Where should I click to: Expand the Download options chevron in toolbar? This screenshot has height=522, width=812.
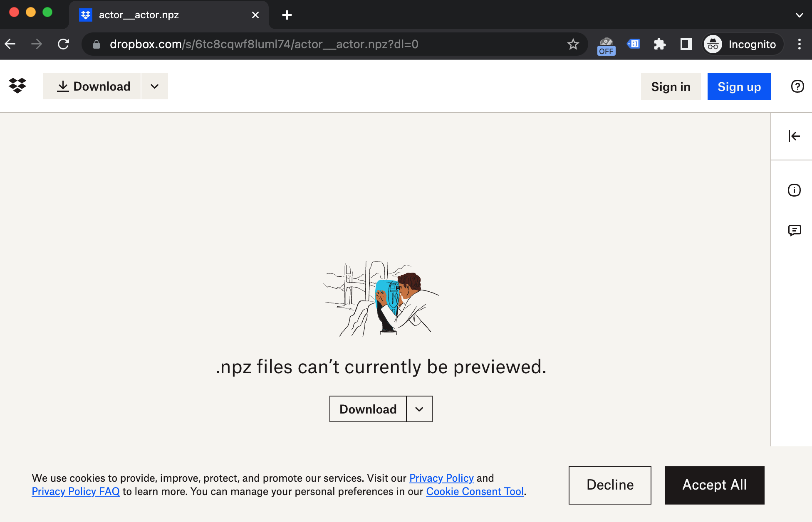(x=154, y=86)
